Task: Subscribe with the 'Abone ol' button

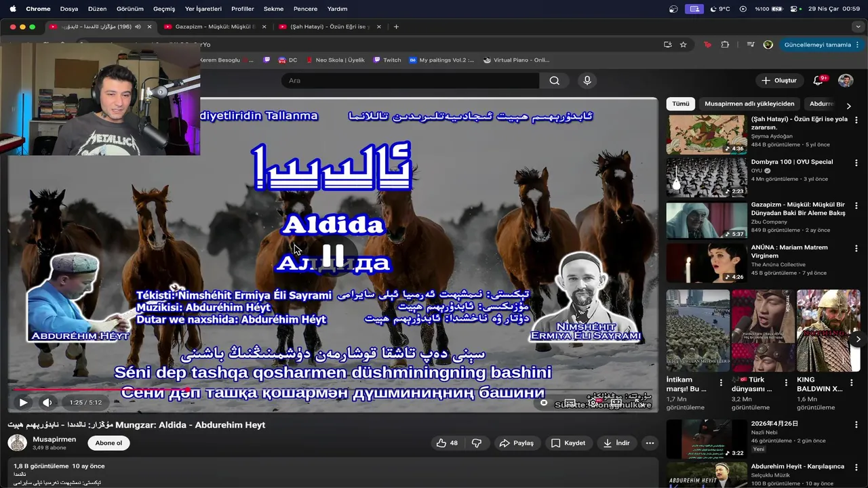Action: click(x=108, y=443)
